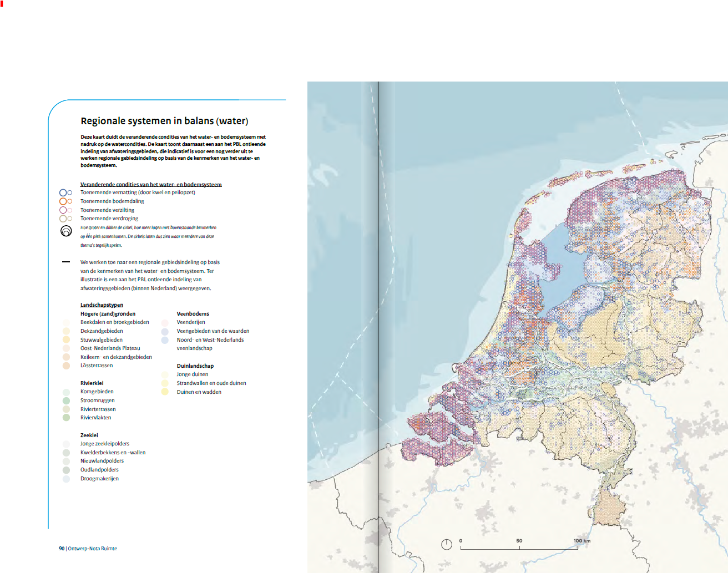Click the Veranderende condities underlined heading
Viewport: 728px width, 573px height.
[151, 184]
